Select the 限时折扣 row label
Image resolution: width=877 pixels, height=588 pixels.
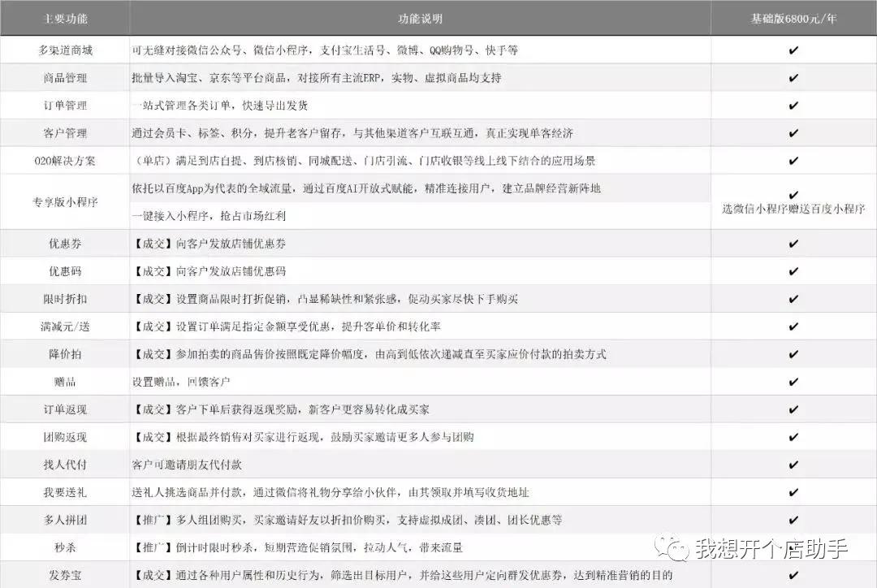click(x=63, y=299)
